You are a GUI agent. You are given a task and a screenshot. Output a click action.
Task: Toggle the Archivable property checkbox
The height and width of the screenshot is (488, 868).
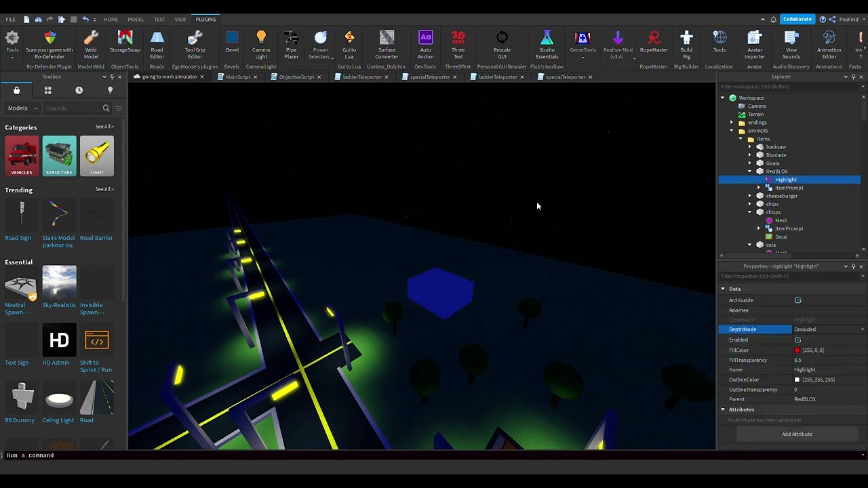click(x=797, y=300)
